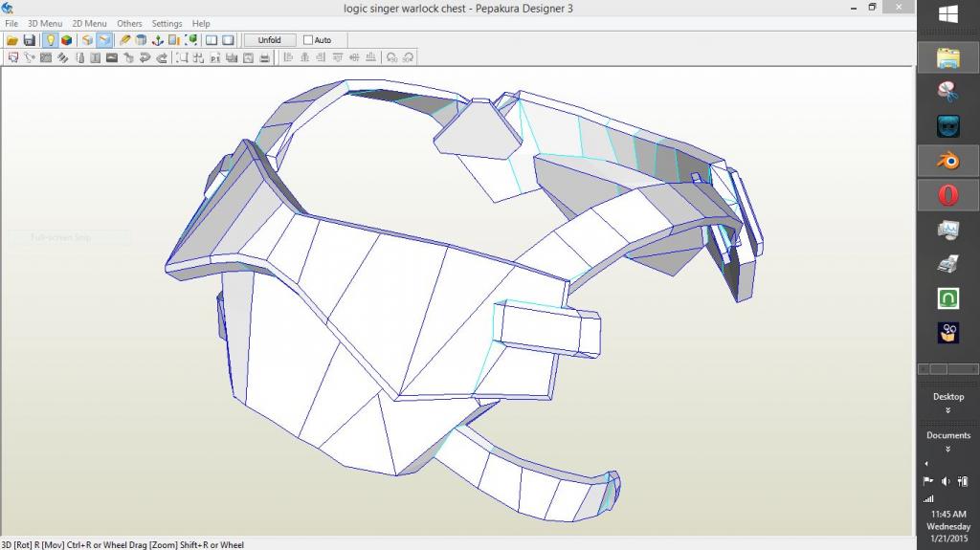The image size is (980, 550).
Task: Open Blender from the taskbar
Action: click(x=947, y=160)
